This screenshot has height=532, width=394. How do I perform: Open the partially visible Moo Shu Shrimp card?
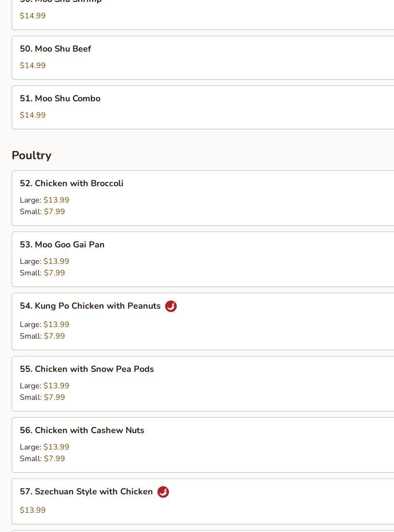click(203, 14)
